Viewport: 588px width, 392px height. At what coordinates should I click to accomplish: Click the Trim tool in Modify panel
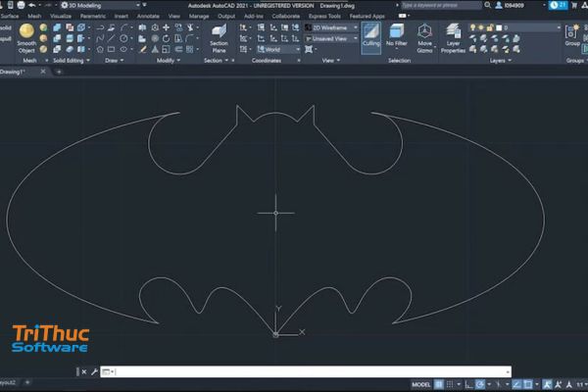(190, 27)
